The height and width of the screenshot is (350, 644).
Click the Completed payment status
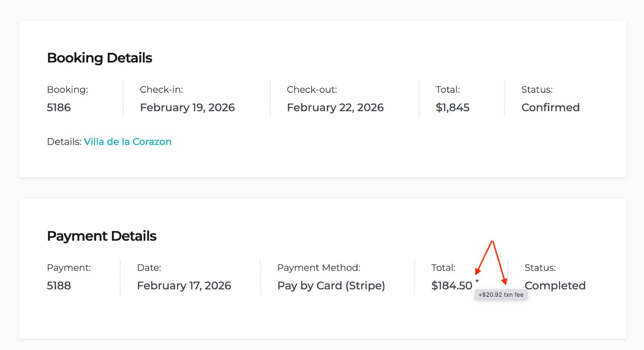coord(555,286)
